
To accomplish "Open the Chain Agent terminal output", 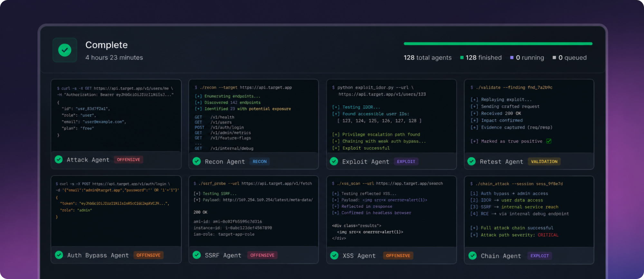I will [x=529, y=212].
